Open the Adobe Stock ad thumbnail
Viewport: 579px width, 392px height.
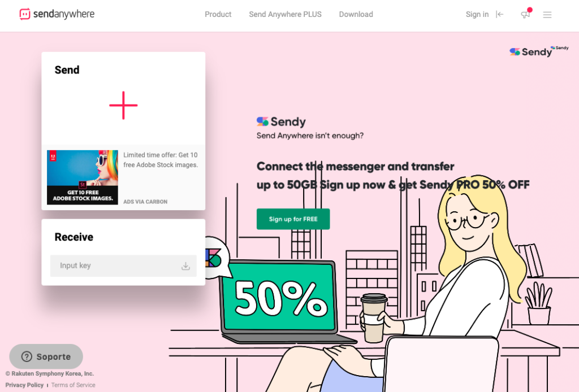click(x=83, y=177)
